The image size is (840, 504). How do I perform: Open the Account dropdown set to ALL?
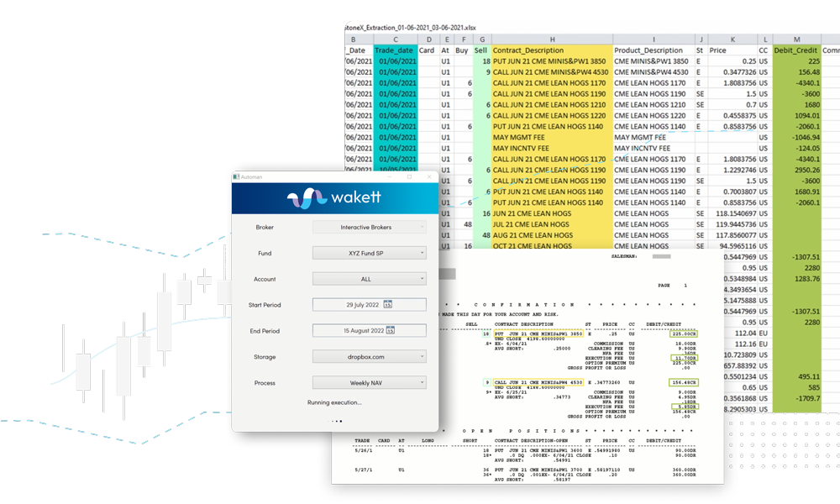(369, 279)
